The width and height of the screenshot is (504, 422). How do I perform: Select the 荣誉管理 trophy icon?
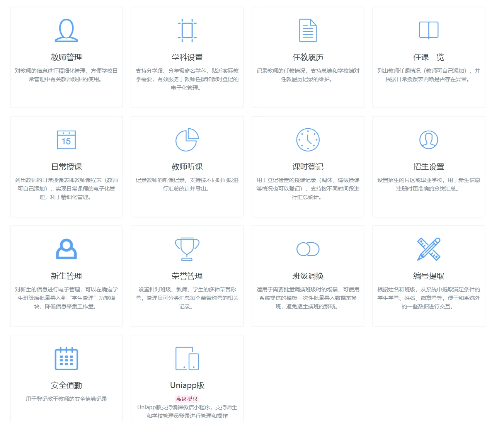click(187, 249)
